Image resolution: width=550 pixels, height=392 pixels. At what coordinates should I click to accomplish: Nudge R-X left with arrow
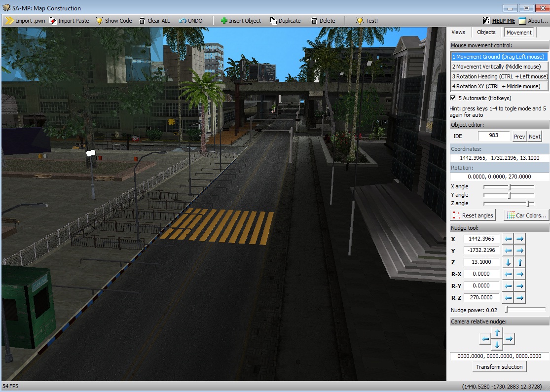click(x=508, y=274)
